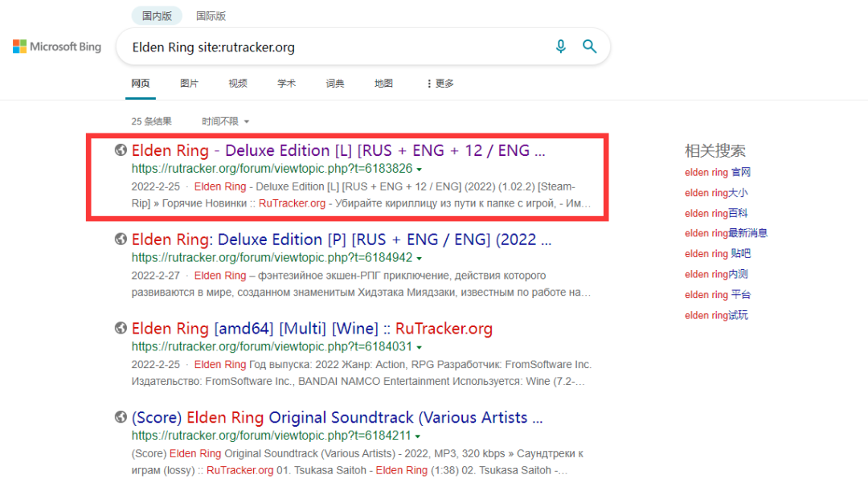Open Elden Ring Deluxe Edition [L] result

[338, 150]
